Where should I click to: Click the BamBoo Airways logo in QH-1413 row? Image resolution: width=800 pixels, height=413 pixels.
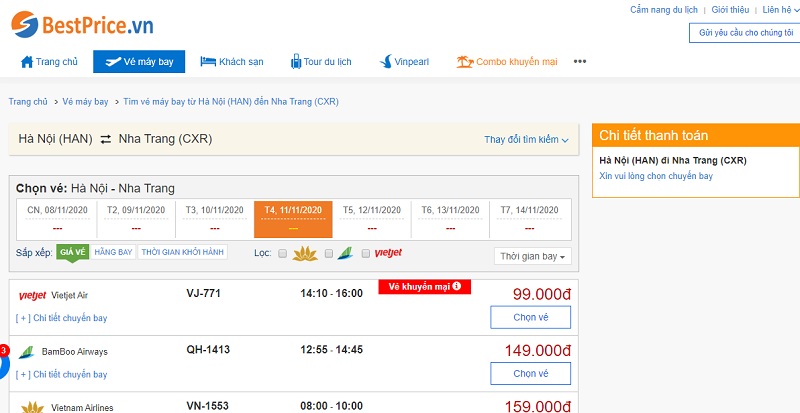click(x=26, y=352)
